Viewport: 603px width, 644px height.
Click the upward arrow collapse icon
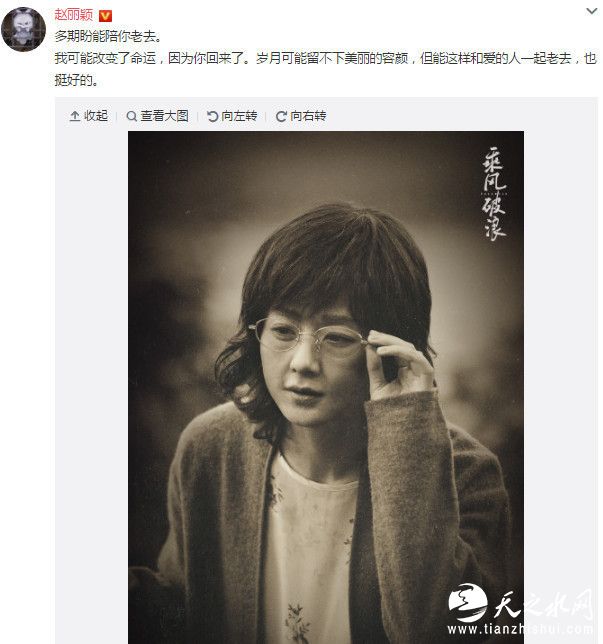[75, 117]
